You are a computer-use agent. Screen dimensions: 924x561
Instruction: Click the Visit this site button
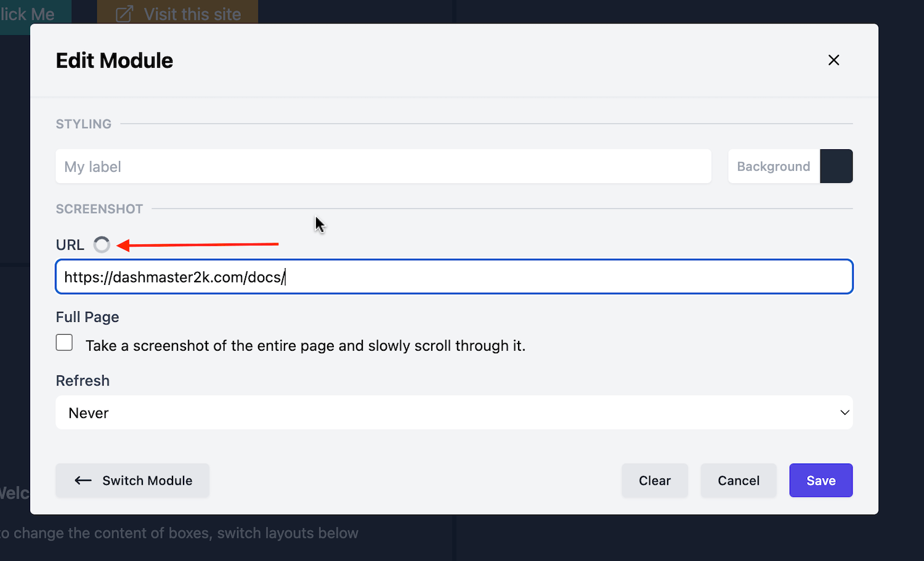click(x=177, y=14)
